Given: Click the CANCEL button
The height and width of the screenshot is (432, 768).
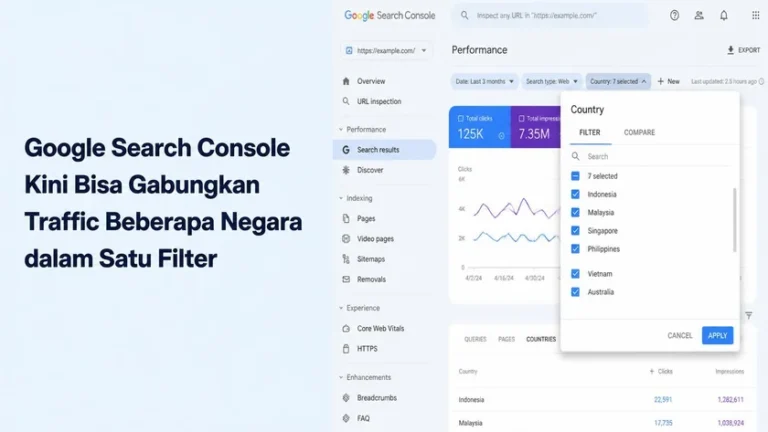Looking at the screenshot, I should click(x=680, y=336).
